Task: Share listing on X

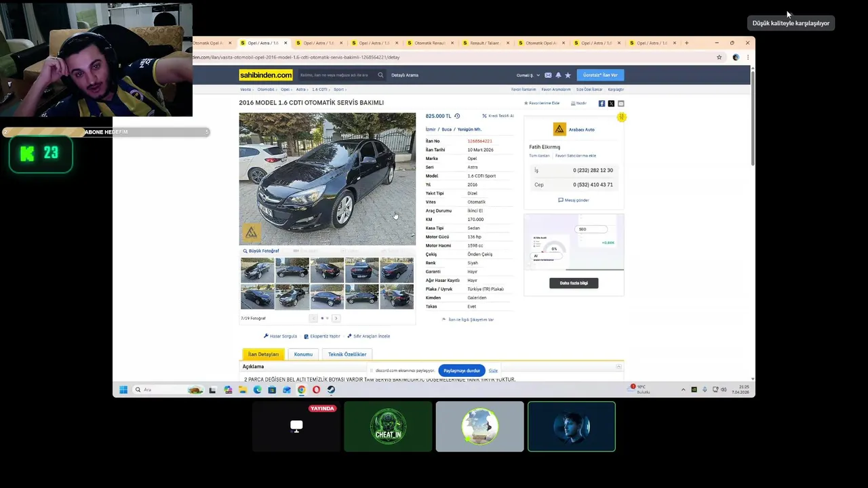Action: pos(611,103)
